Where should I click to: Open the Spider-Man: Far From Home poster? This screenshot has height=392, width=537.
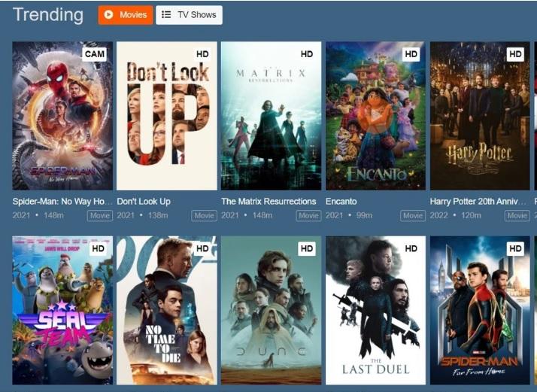point(480,310)
